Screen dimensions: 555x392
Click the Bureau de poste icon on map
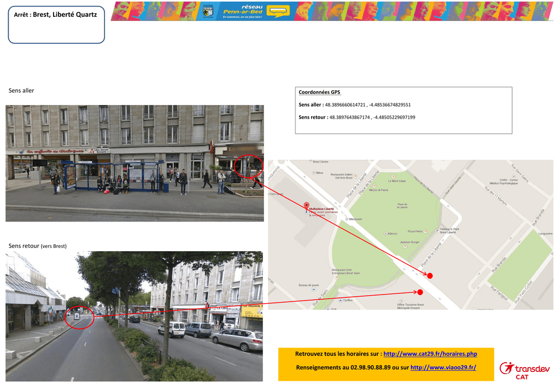[314, 290]
